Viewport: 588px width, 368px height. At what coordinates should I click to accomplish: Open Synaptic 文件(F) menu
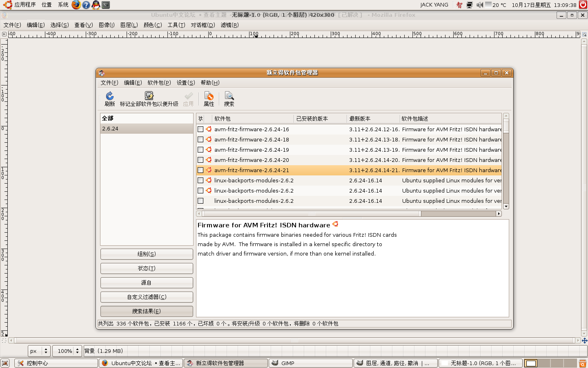[x=109, y=83]
